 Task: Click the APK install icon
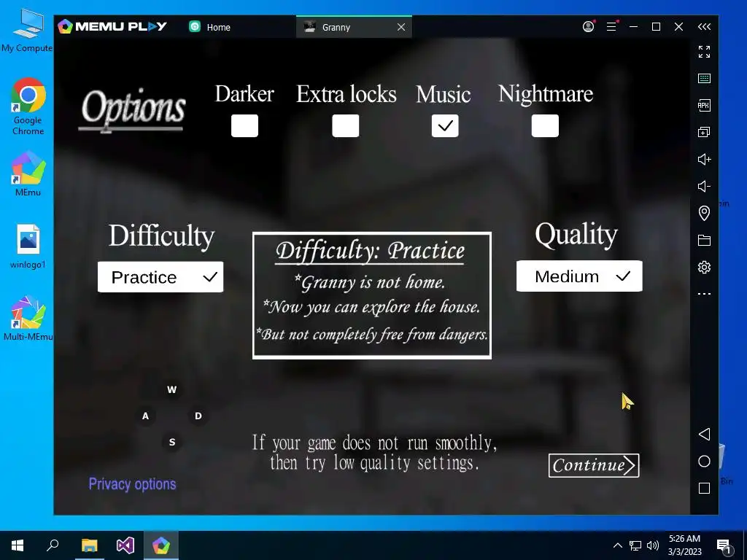click(704, 105)
